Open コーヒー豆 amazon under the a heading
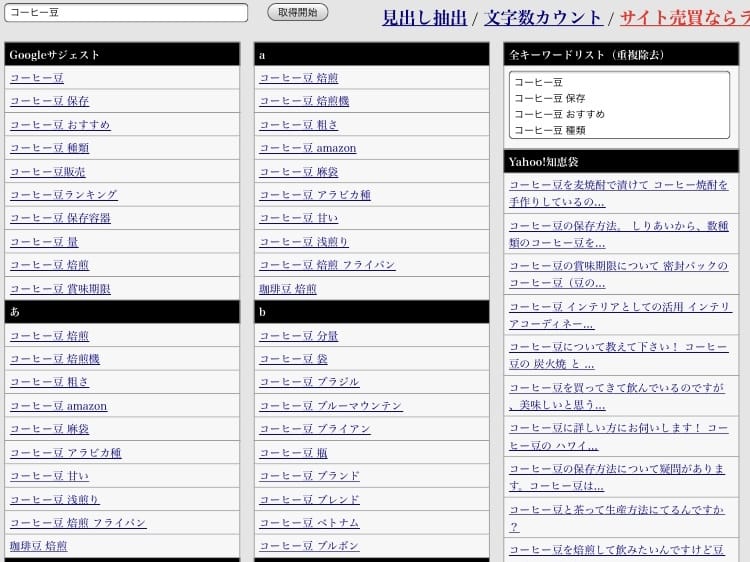This screenshot has width=750, height=562. click(x=308, y=148)
